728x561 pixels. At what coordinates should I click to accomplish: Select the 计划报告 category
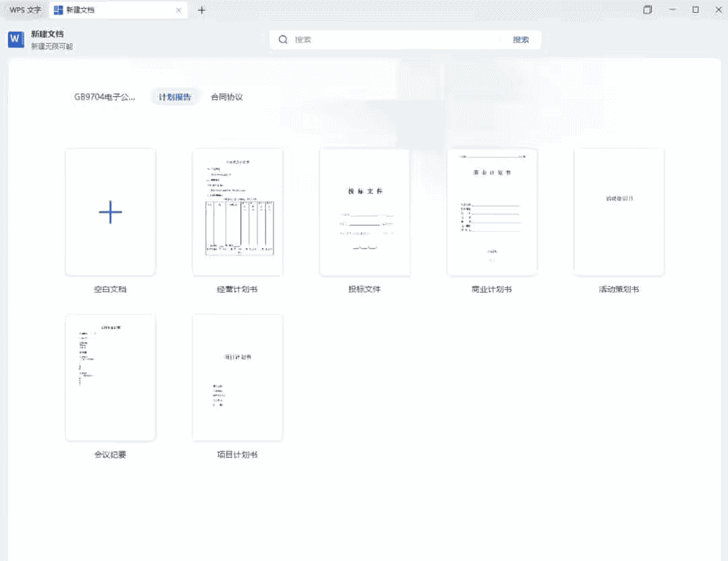(x=175, y=97)
